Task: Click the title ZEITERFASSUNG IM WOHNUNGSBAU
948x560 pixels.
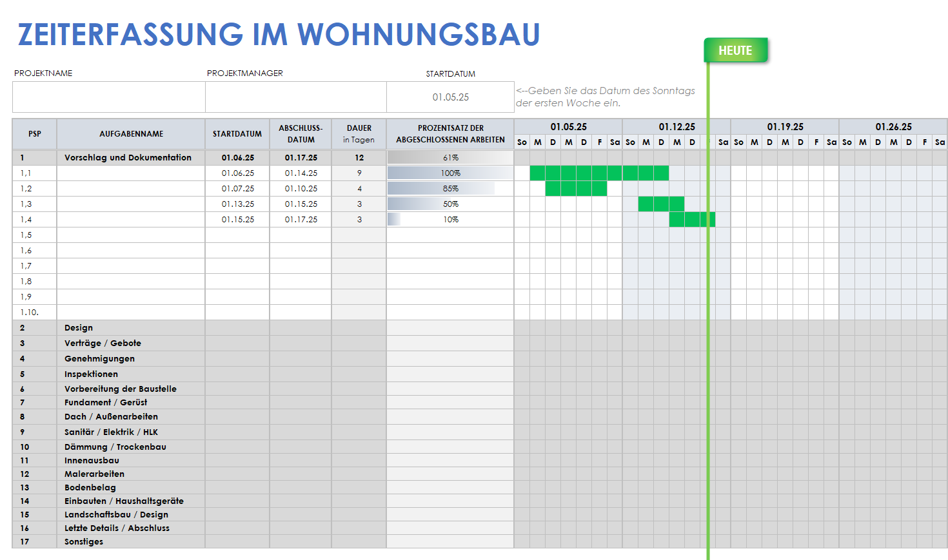Action: point(279,35)
